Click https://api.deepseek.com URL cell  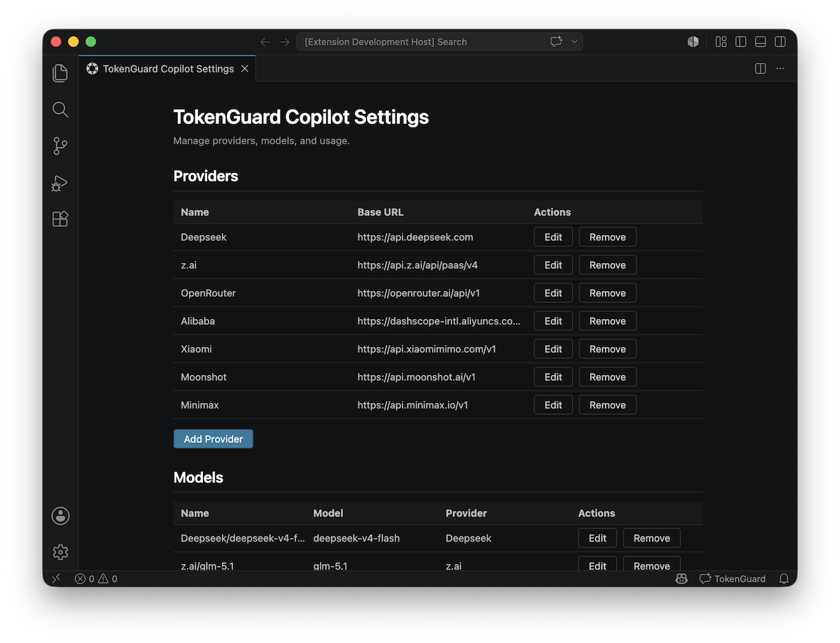tap(415, 237)
